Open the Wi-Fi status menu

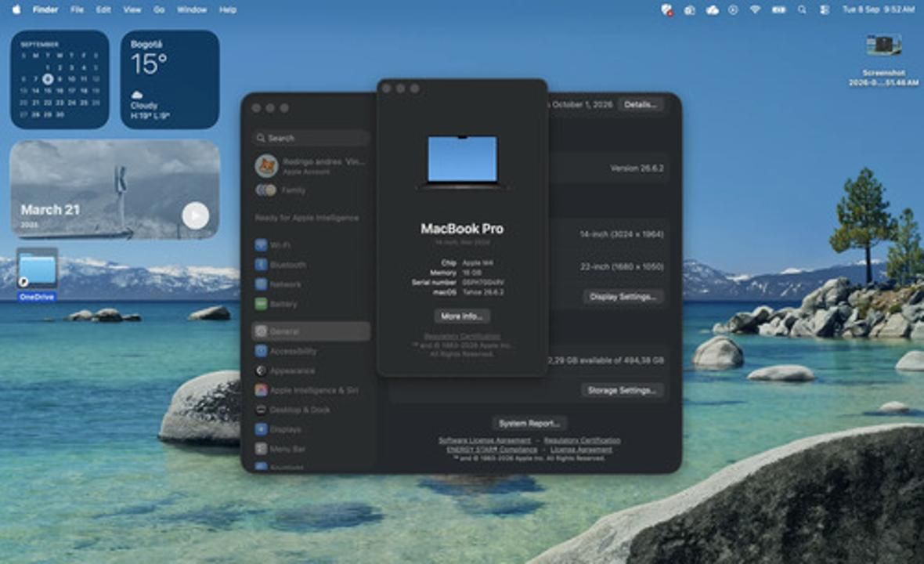click(x=755, y=10)
